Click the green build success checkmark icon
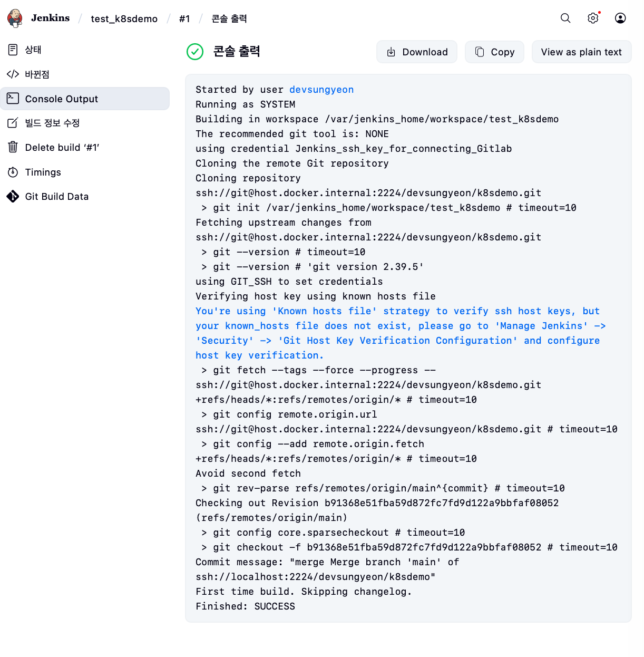The height and width of the screenshot is (657, 644). (195, 52)
